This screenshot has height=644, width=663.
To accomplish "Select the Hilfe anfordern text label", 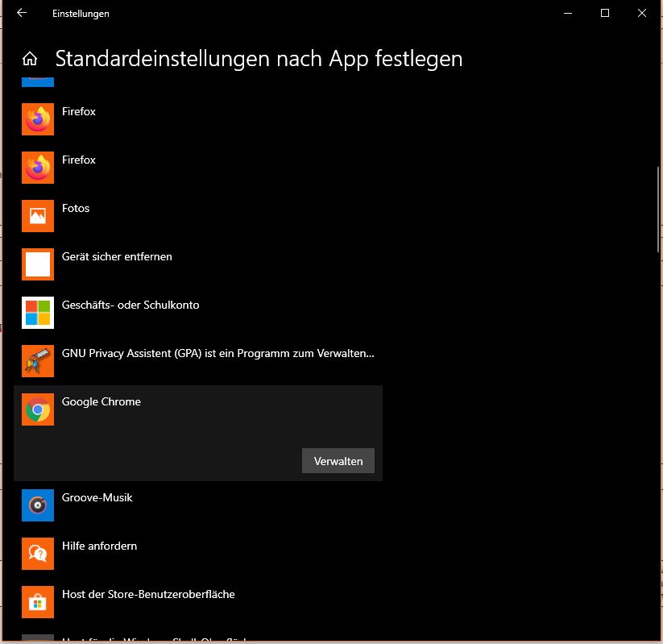I will click(x=99, y=546).
